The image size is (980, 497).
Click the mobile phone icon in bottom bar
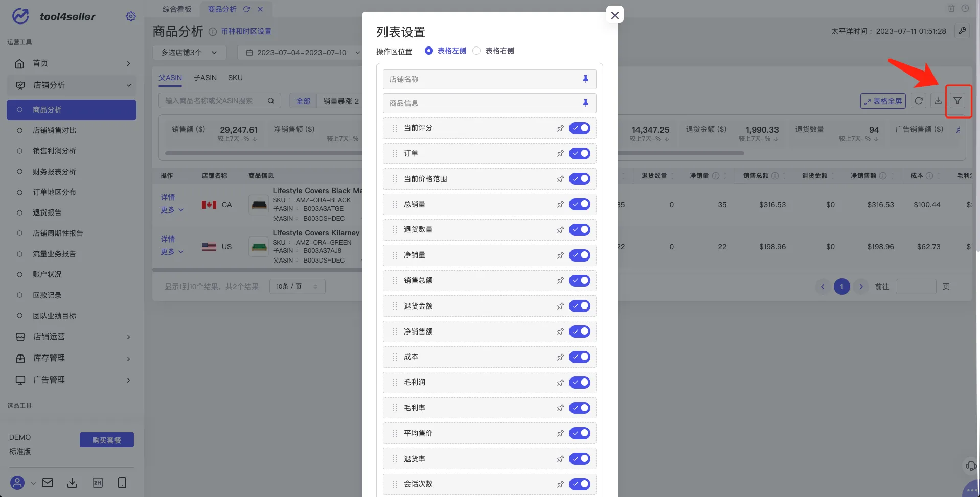click(x=122, y=483)
